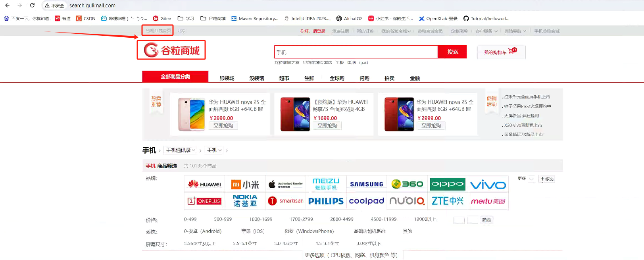Expand the 我的谷粒商城 dropdown

tap(396, 31)
